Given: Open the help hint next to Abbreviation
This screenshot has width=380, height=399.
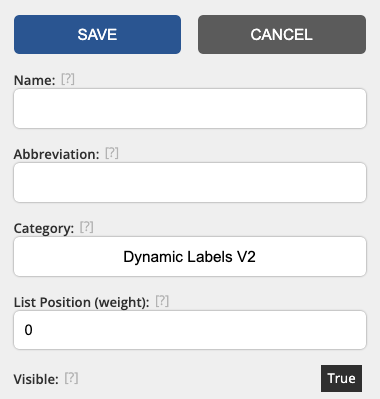Looking at the screenshot, I should tap(112, 153).
